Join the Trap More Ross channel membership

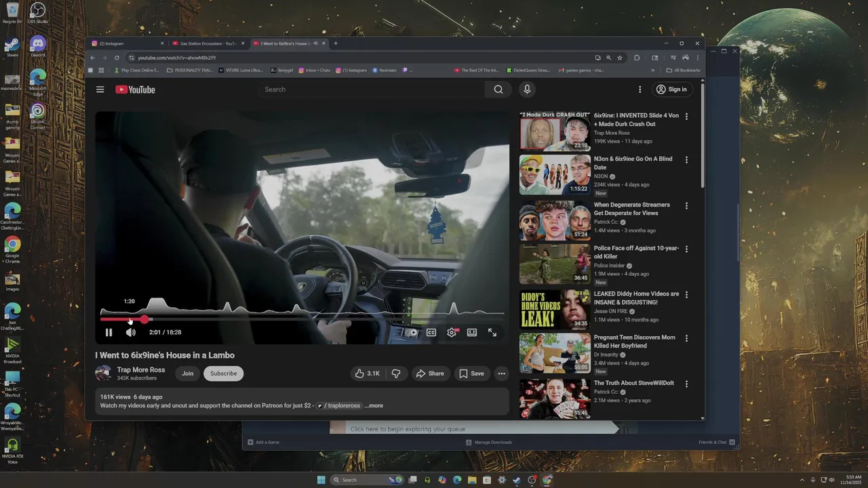tap(188, 373)
